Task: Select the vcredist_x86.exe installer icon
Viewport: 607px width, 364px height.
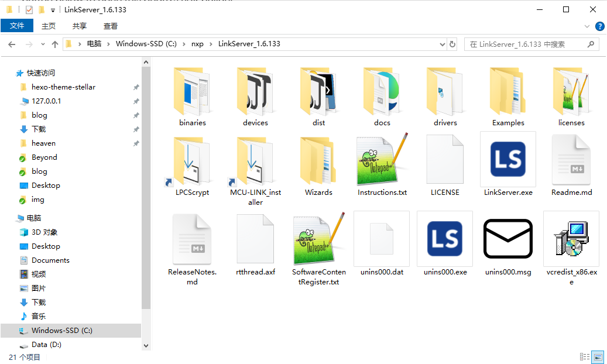Action: point(571,239)
